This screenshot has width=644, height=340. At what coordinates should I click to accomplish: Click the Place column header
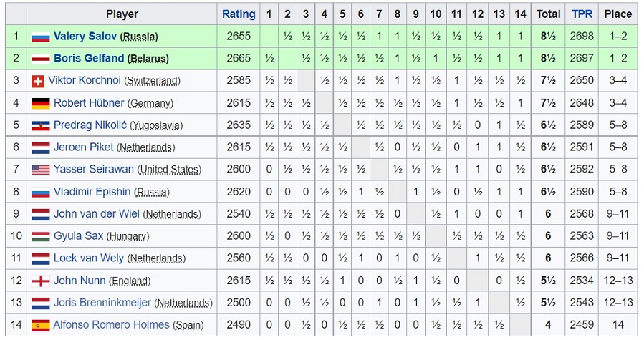point(617,14)
